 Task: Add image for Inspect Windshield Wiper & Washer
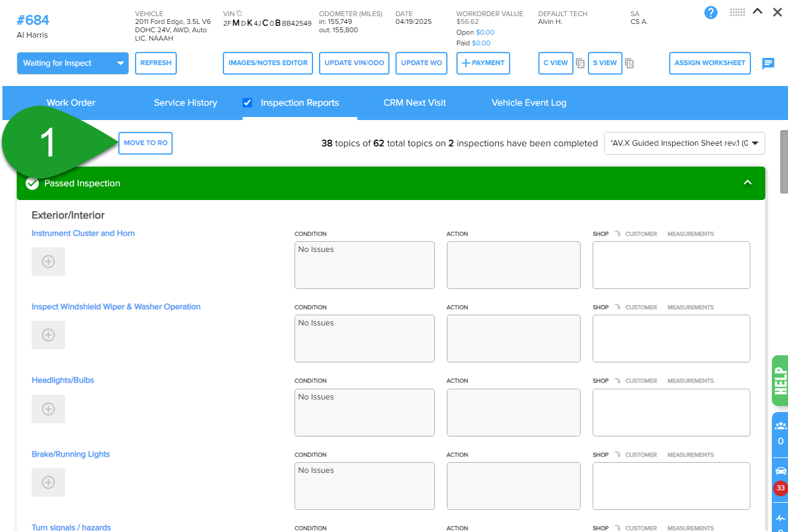pos(48,335)
